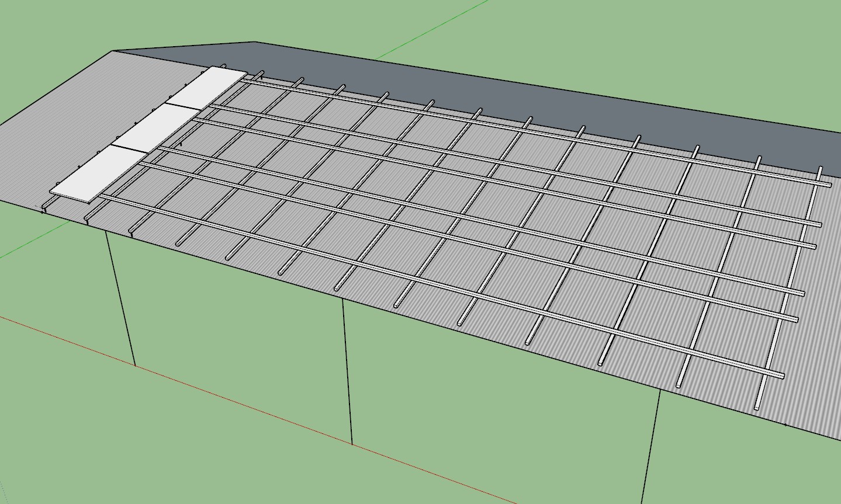Select the leftmost vertical wall edge
Screen dimensions: 841x504
[x=121, y=299]
